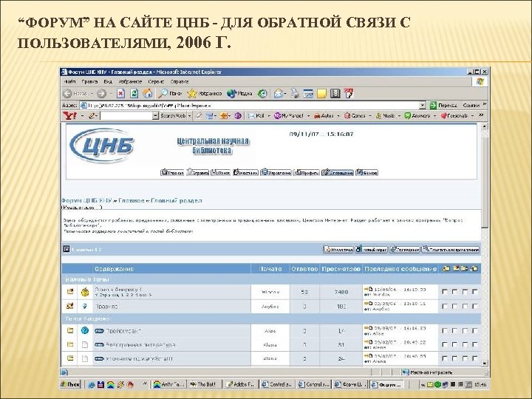
Task: Open the Вид menu
Action: (x=108, y=82)
